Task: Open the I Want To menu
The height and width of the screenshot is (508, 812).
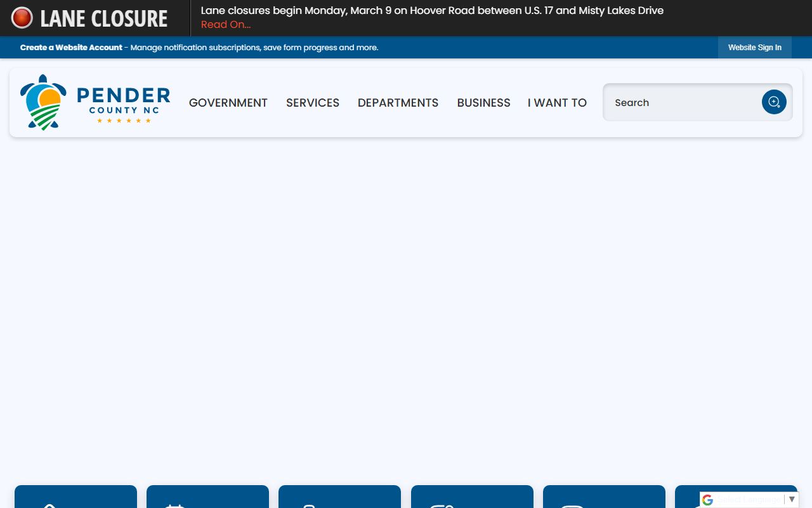Action: pyautogui.click(x=557, y=103)
